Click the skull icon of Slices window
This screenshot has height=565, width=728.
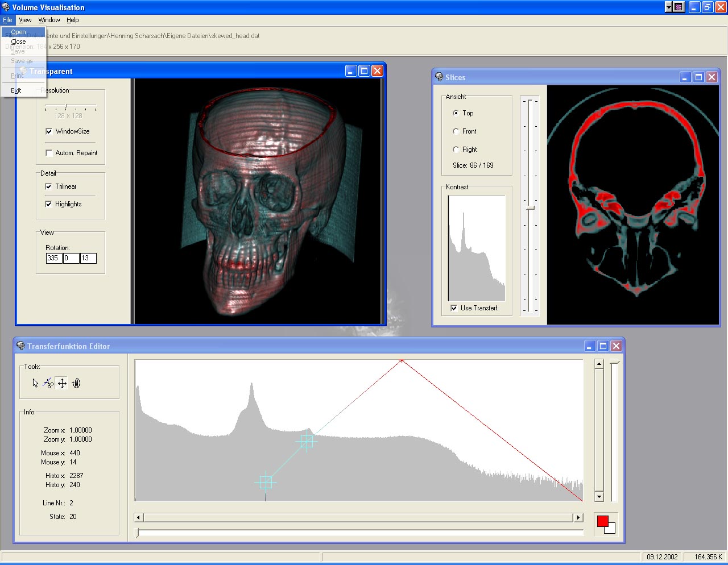[x=439, y=77]
